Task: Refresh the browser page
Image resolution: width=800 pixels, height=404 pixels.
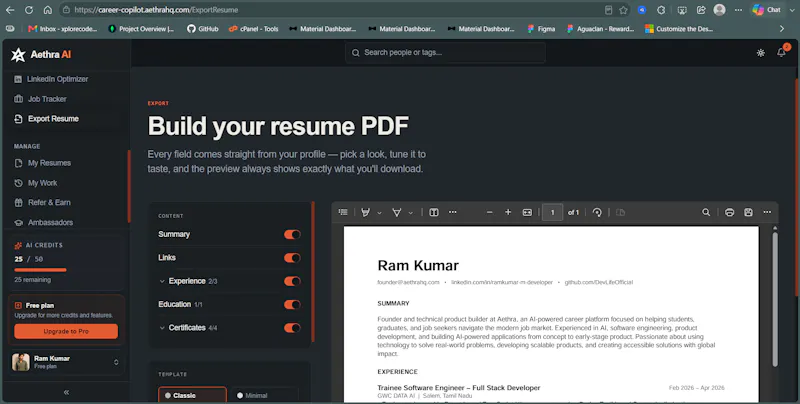Action: 29,10
